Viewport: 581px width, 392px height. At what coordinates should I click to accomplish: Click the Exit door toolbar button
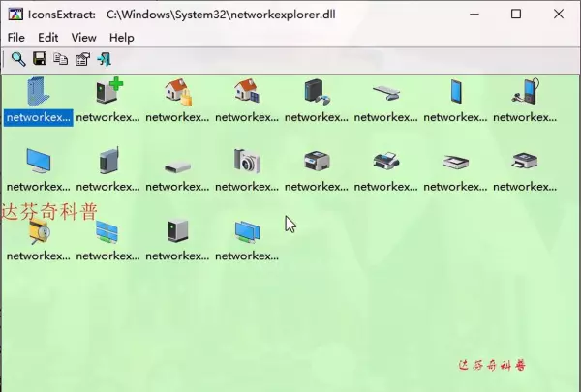coord(105,59)
